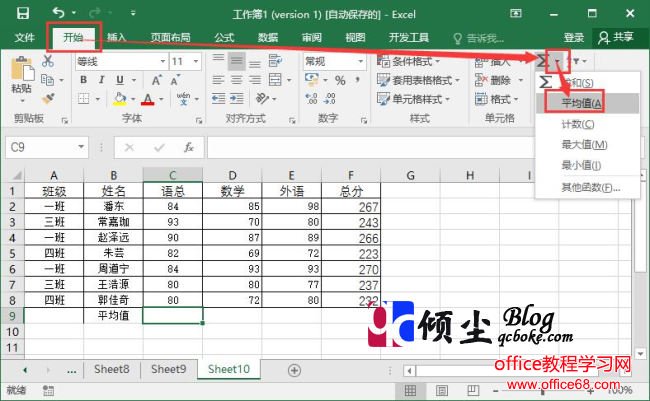Open the borders button

84,99
